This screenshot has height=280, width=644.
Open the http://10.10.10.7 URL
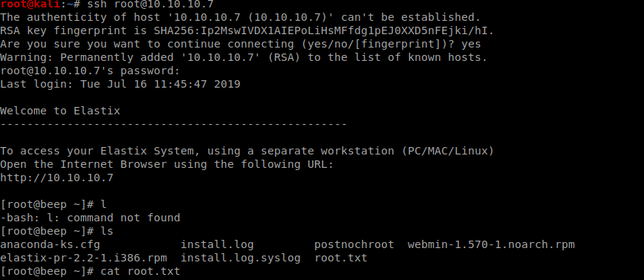point(56,178)
